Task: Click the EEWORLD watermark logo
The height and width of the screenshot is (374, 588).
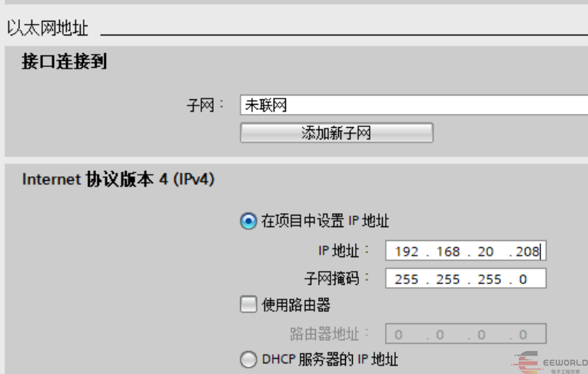Action: click(x=550, y=362)
